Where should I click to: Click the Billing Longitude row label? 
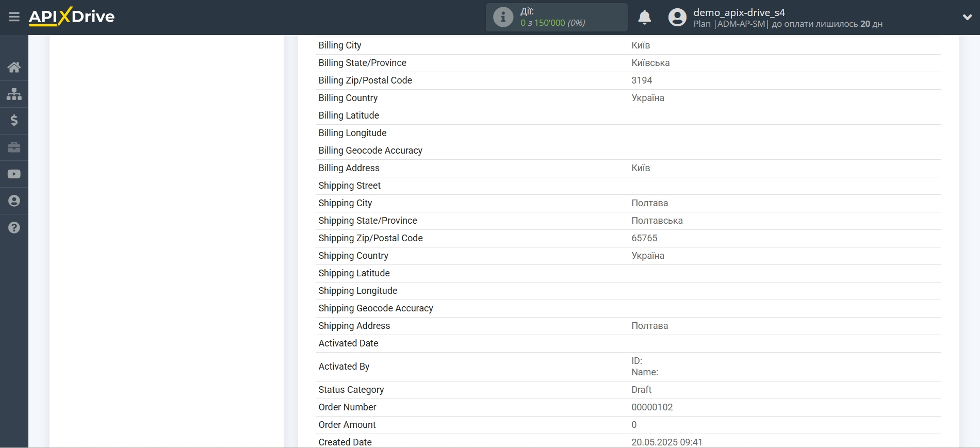pos(352,133)
